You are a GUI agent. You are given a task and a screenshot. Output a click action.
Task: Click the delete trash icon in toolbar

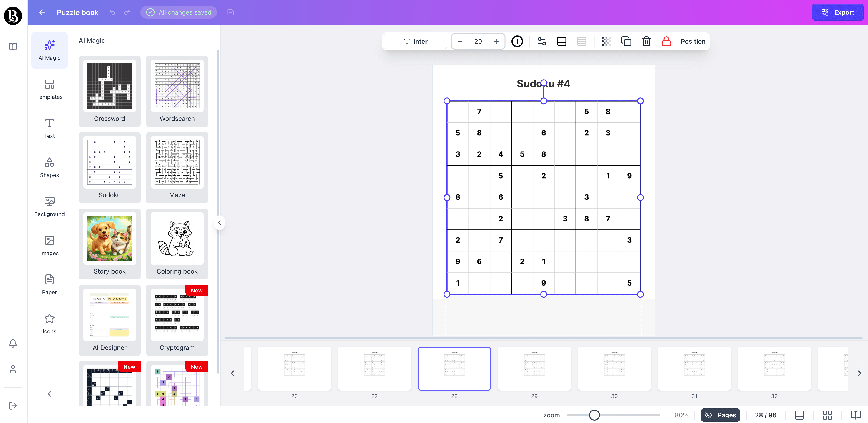click(646, 41)
